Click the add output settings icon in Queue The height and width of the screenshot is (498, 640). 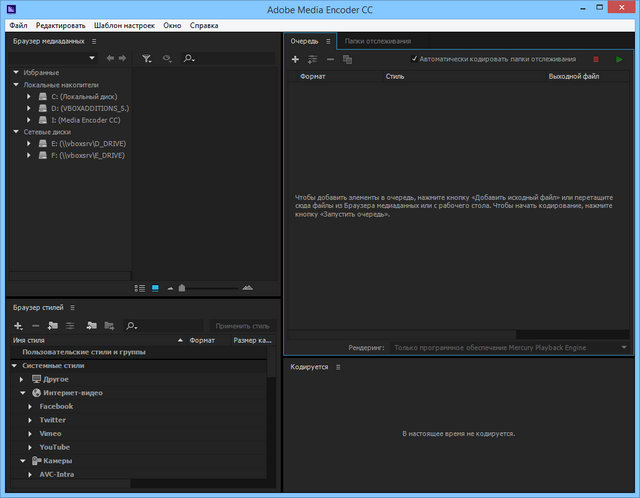[313, 60]
